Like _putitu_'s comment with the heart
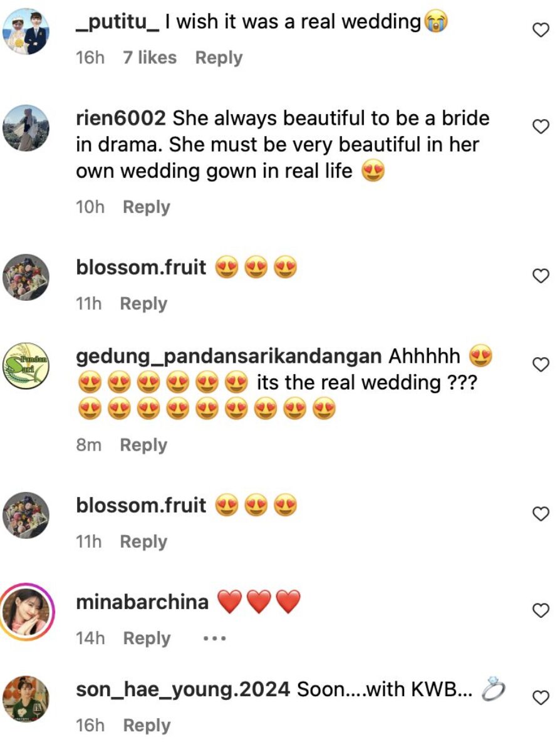560x742 pixels. pyautogui.click(x=540, y=29)
